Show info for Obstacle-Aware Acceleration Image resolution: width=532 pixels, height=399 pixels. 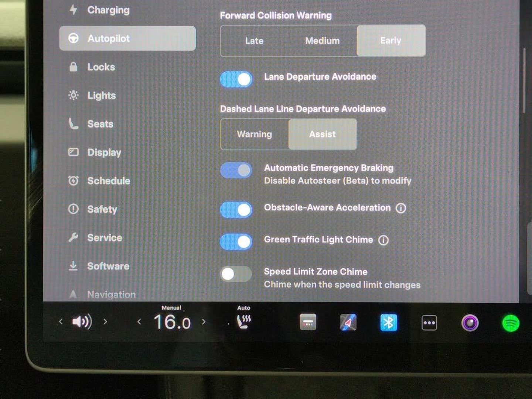click(x=401, y=208)
